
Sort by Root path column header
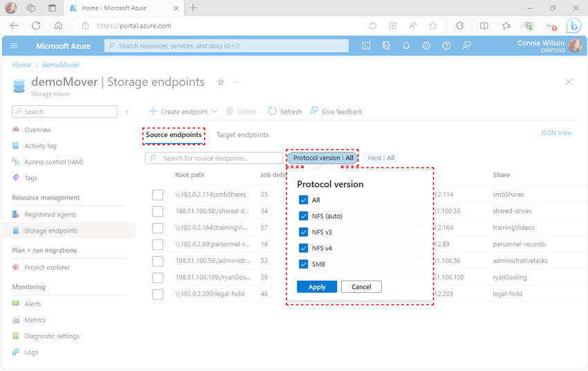tap(190, 175)
